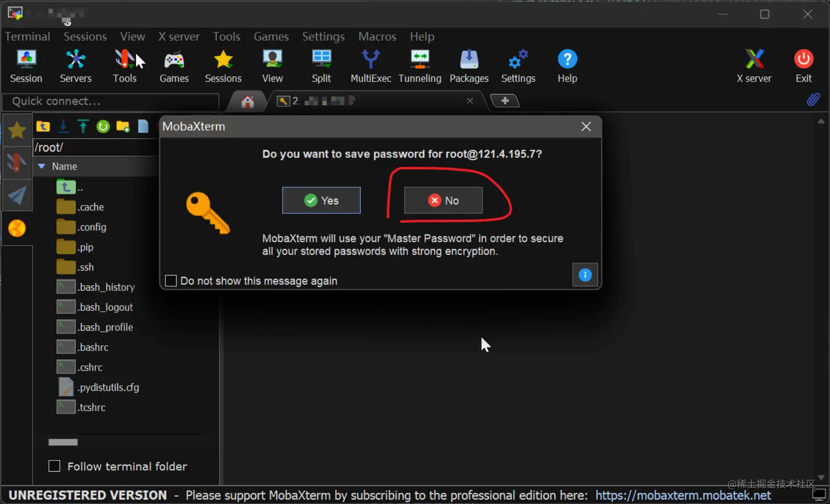Click the paperclip attachment icon
The height and width of the screenshot is (504, 830).
[x=813, y=99]
